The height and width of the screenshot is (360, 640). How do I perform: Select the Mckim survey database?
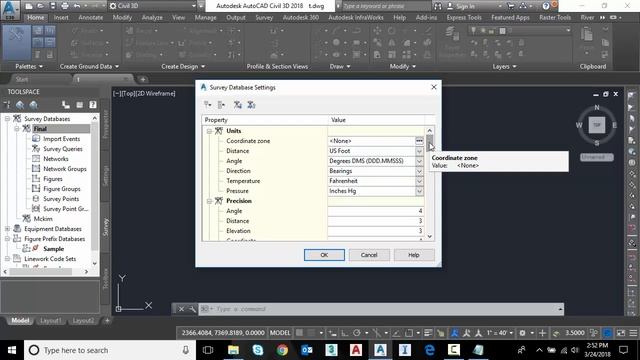click(43, 219)
